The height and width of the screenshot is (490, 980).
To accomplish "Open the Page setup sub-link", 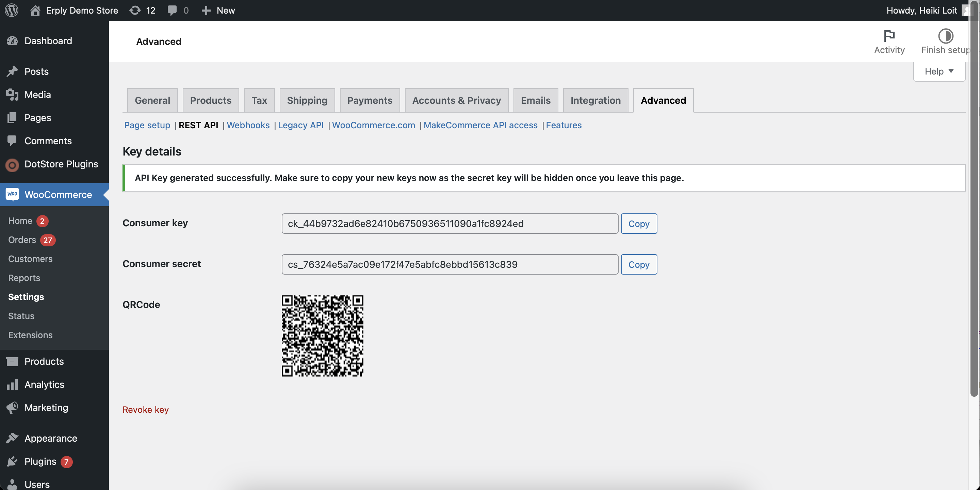I will click(x=147, y=125).
